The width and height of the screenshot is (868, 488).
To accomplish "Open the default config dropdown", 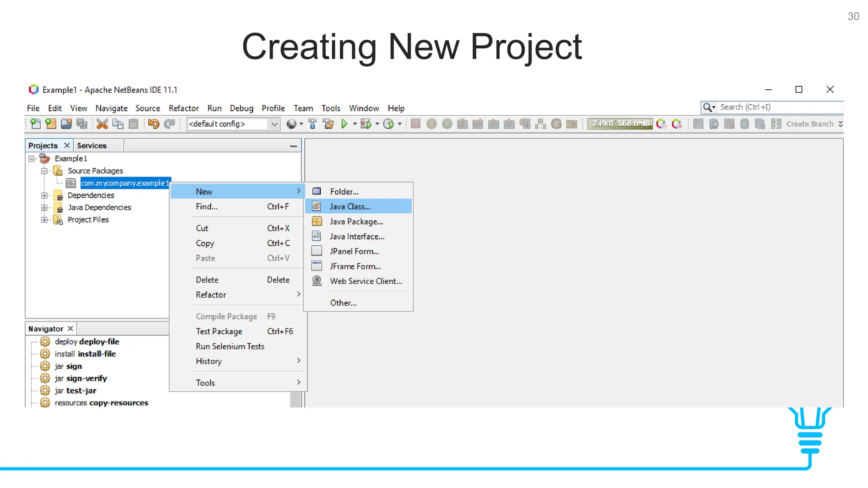I will [x=274, y=124].
